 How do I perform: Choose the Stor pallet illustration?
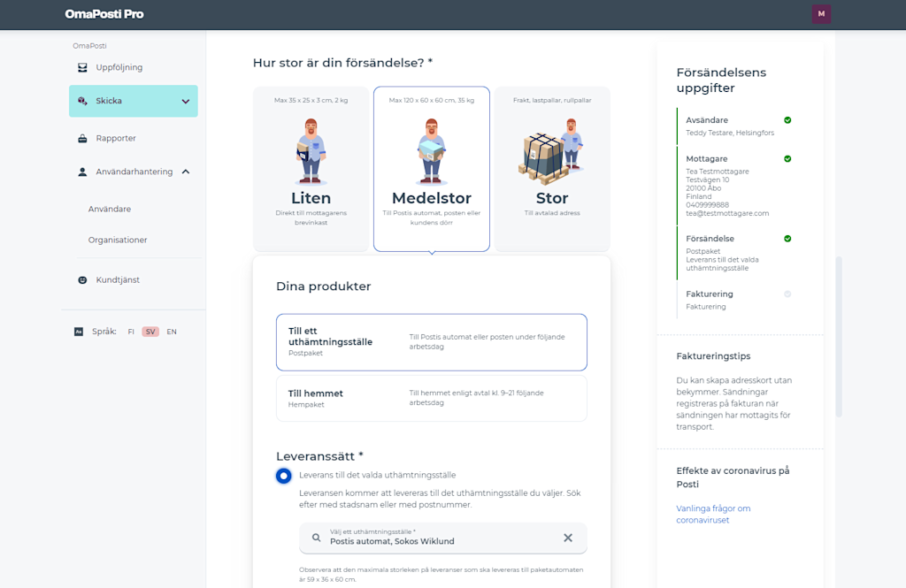[x=550, y=151]
